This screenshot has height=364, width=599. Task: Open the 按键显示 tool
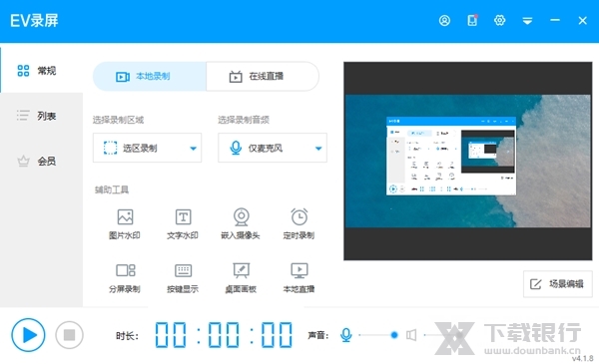[x=183, y=278]
